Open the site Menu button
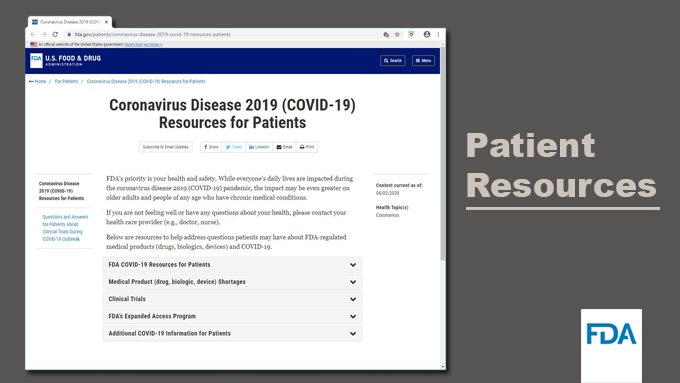The width and height of the screenshot is (680, 383). coord(423,60)
